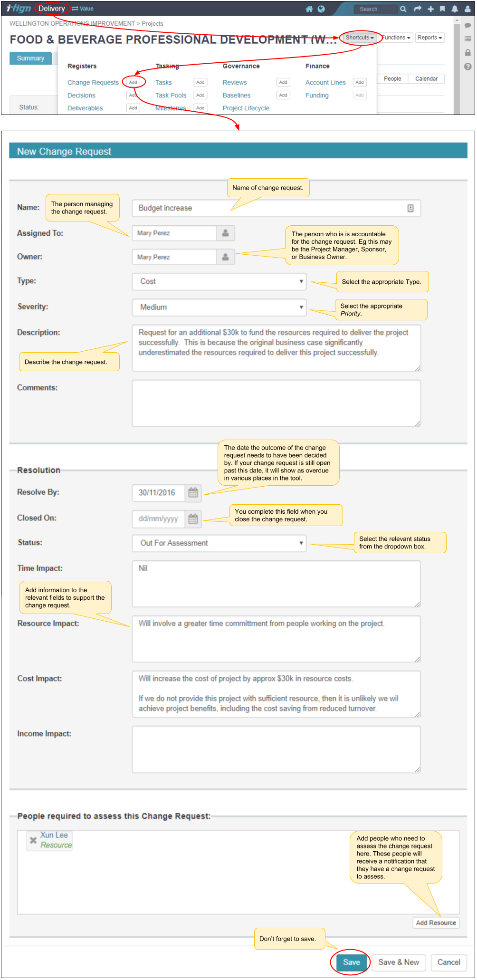Focus the Search box in top bar
This screenshot has width=477, height=980.
click(376, 9)
